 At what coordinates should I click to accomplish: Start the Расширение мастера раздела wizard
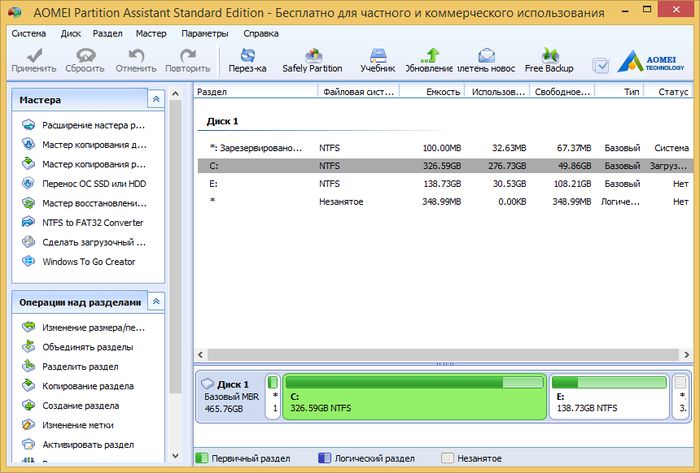(x=84, y=125)
